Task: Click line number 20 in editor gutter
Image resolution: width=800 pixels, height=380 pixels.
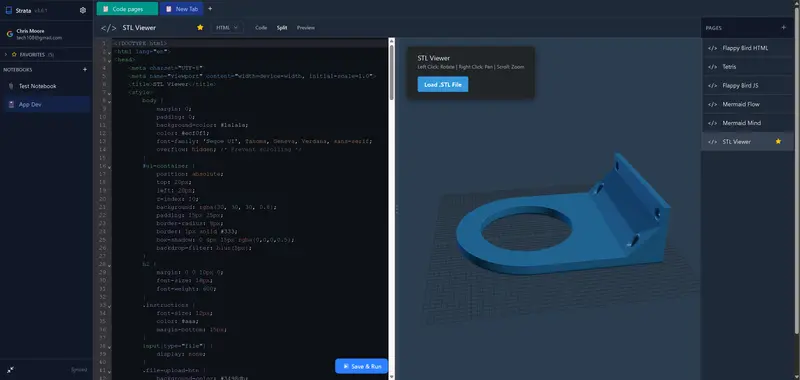Action: (x=103, y=199)
